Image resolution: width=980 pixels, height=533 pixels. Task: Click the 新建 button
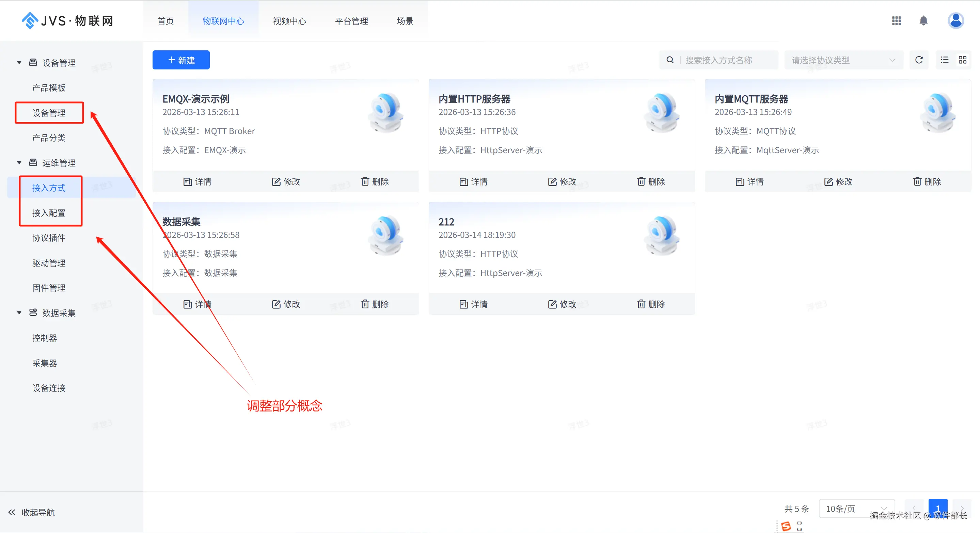(x=181, y=60)
